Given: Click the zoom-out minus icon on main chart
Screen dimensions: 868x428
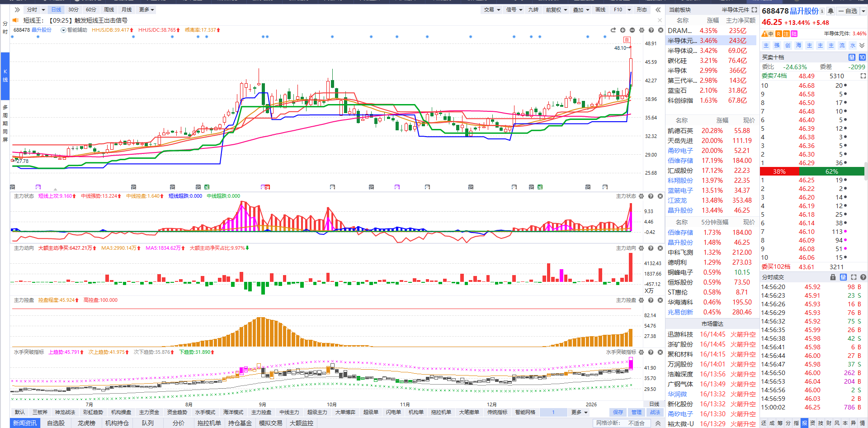Looking at the screenshot, I should 632,30.
